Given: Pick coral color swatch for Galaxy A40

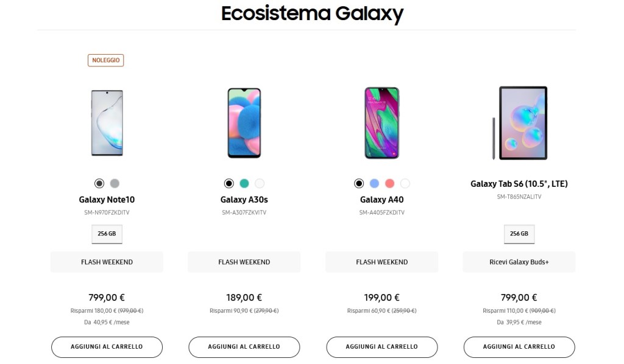Looking at the screenshot, I should [390, 183].
